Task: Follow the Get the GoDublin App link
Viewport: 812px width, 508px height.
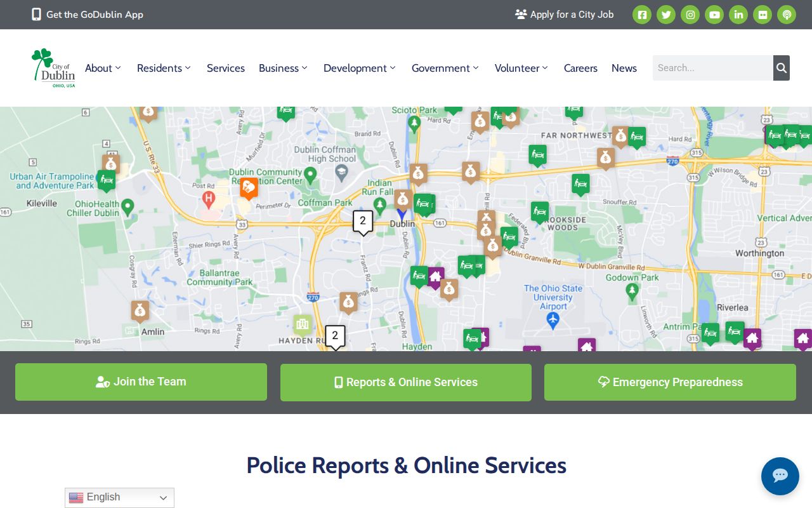Action: [88, 14]
